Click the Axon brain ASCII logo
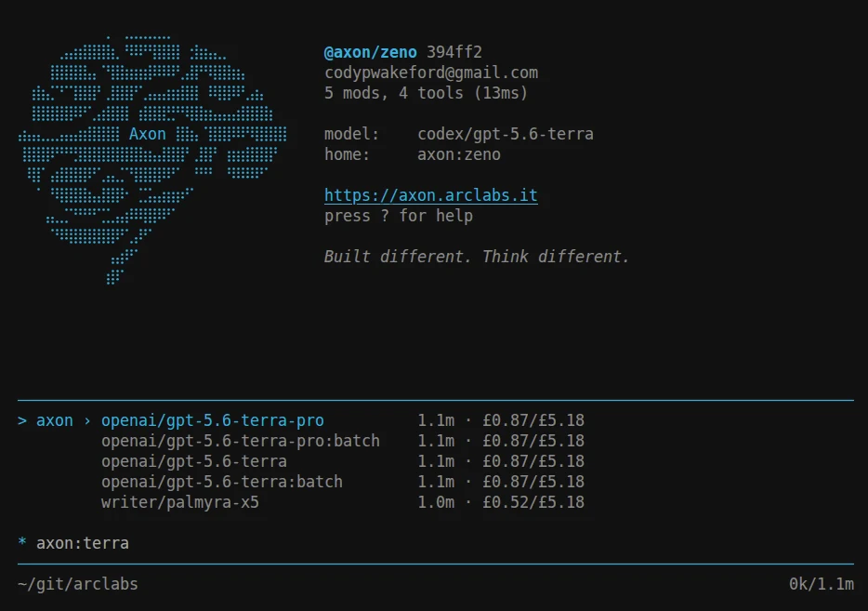 coord(152,160)
